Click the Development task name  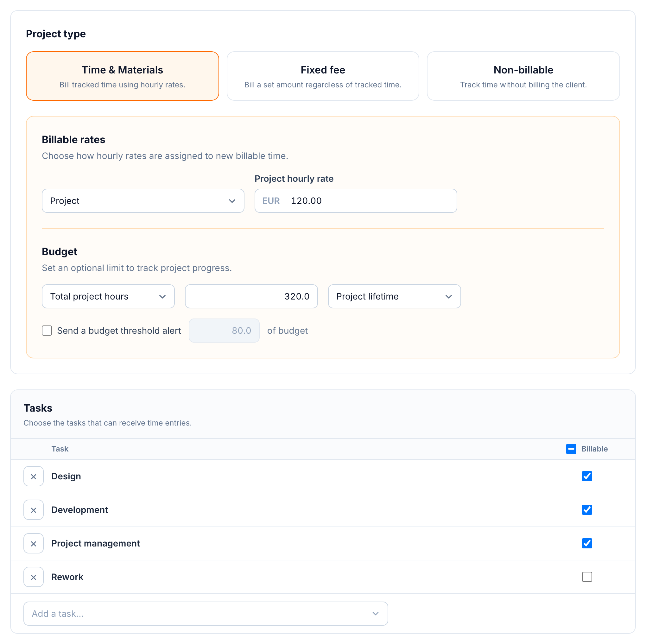(79, 509)
